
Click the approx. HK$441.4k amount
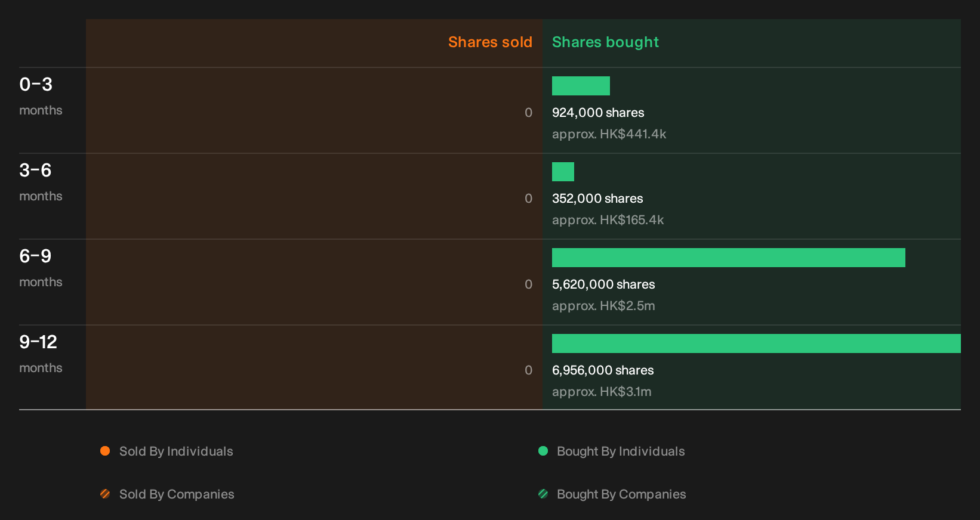(x=609, y=134)
